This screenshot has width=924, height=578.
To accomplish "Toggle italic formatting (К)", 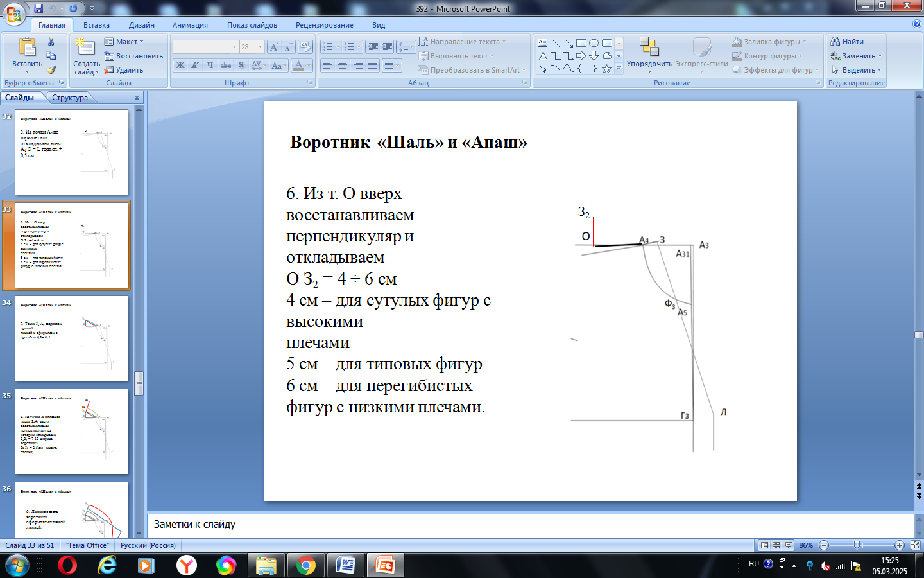I will (x=195, y=66).
